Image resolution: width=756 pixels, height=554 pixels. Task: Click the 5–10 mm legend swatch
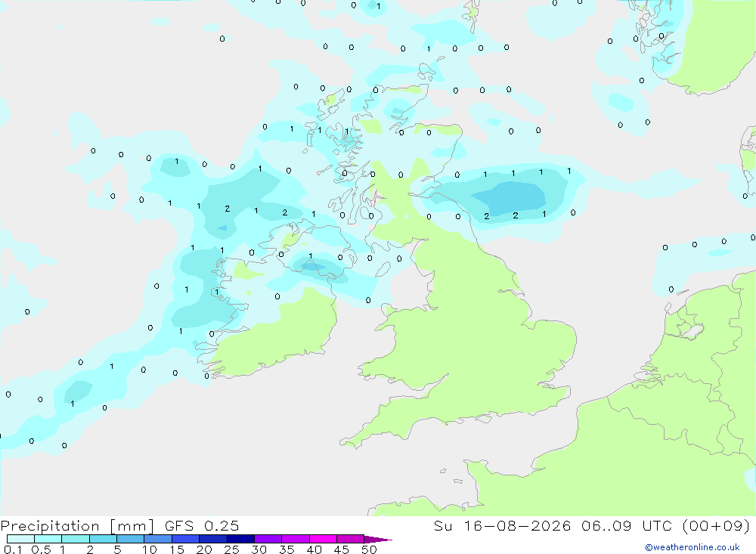131,539
